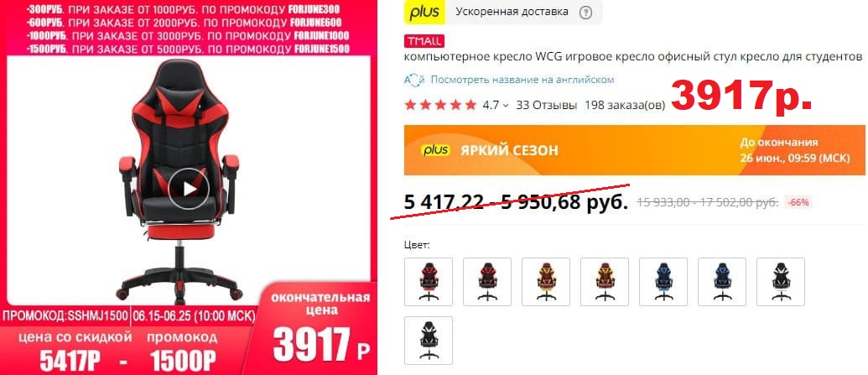Select the yellow chair with footrest color option
The image size is (868, 375).
pyautogui.click(x=546, y=282)
